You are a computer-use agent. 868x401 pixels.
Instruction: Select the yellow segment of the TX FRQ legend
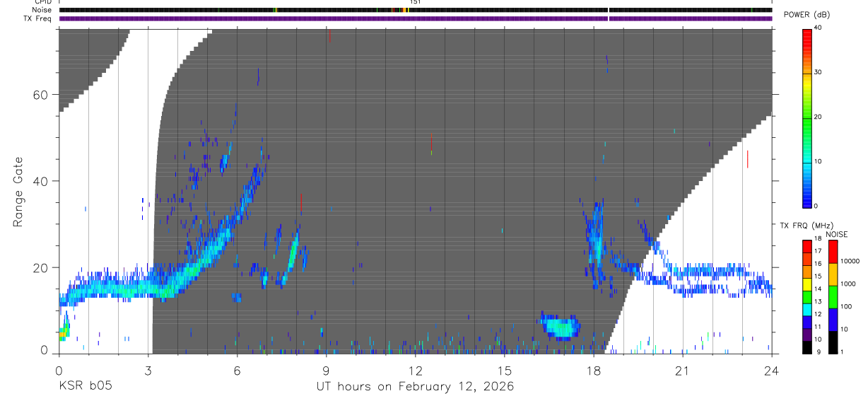[x=807, y=285]
